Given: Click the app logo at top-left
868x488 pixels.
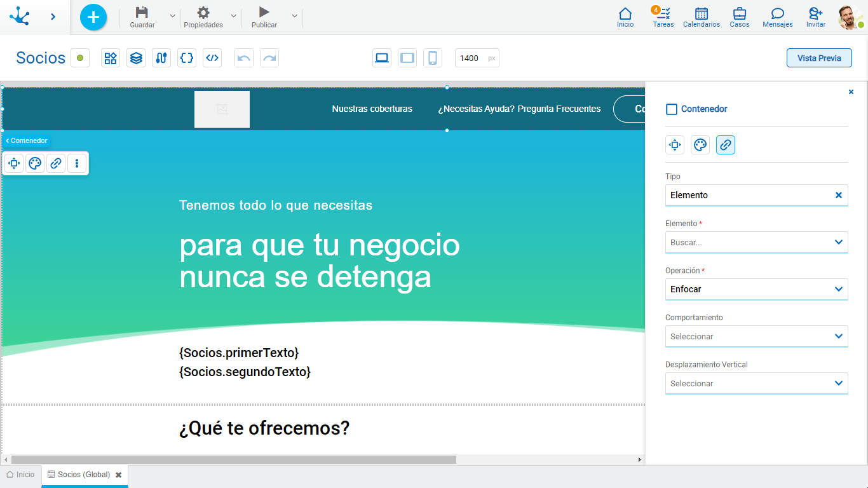Looking at the screenshot, I should 20,16.
